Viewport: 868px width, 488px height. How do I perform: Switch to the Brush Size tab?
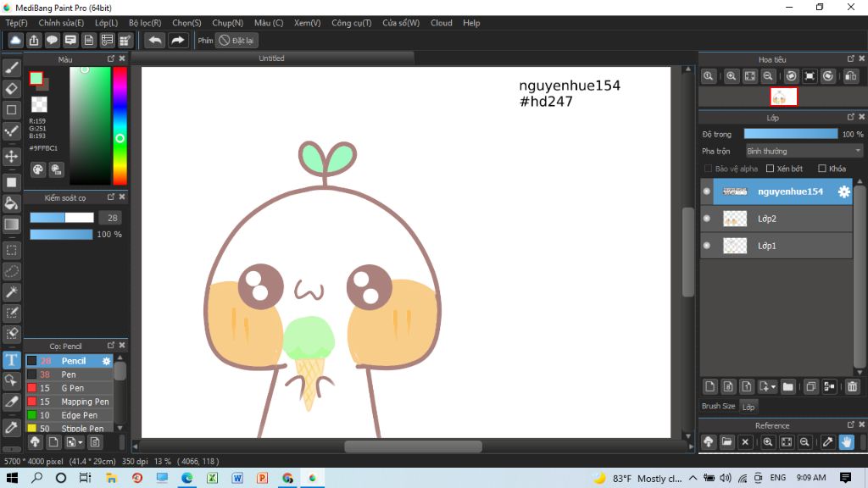coord(719,406)
